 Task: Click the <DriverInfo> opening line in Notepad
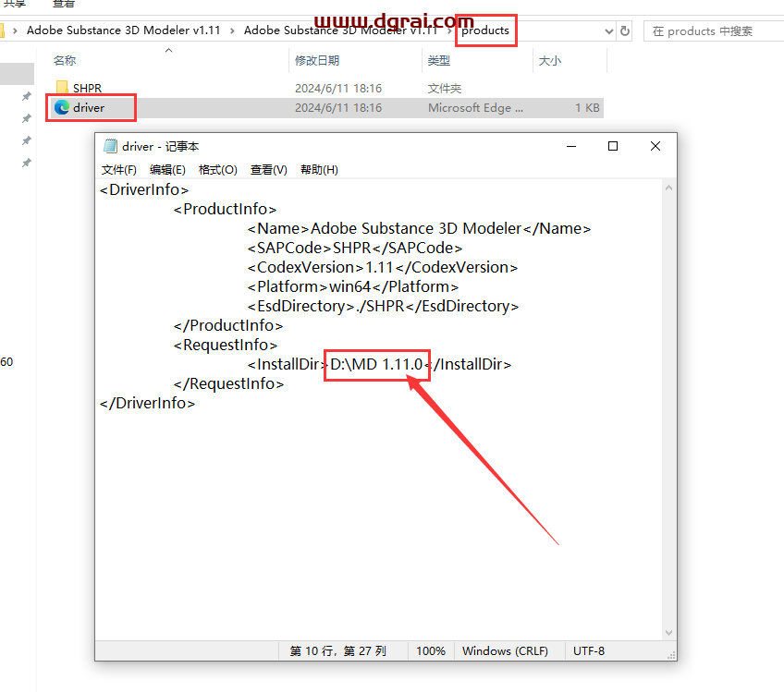click(x=144, y=190)
